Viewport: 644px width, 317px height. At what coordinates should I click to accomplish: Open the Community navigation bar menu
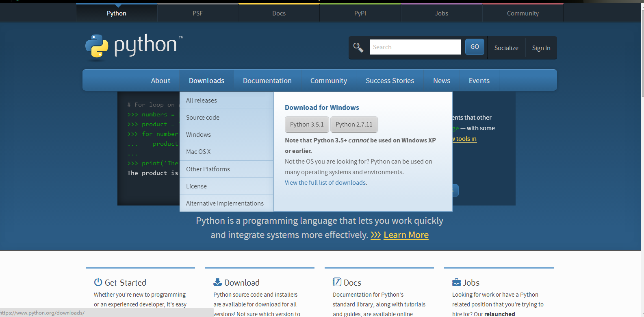(x=329, y=80)
